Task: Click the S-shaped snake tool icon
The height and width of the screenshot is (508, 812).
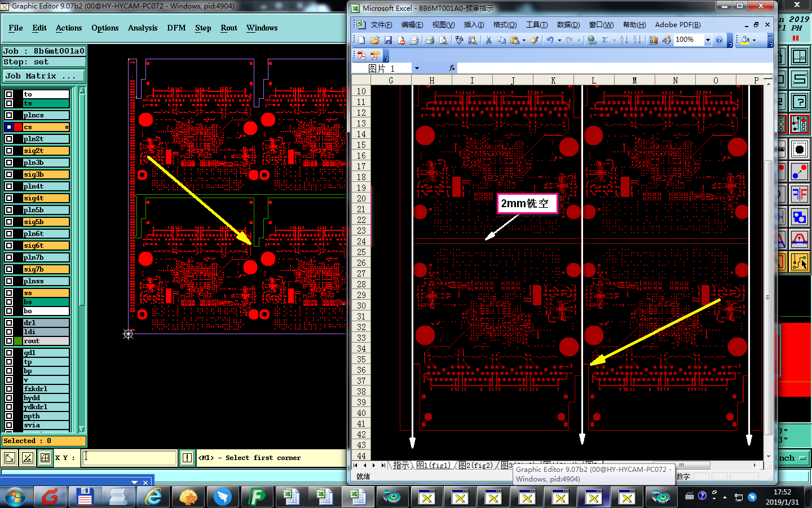Action: (x=800, y=79)
